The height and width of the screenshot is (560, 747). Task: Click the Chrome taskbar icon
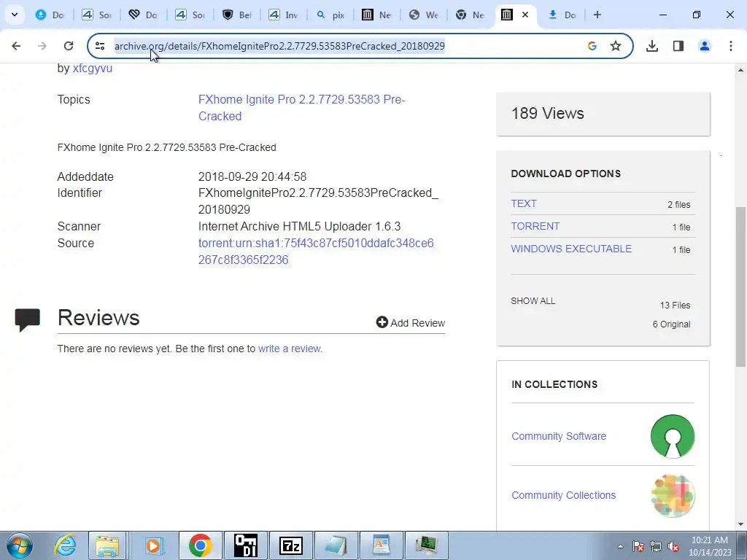[200, 545]
